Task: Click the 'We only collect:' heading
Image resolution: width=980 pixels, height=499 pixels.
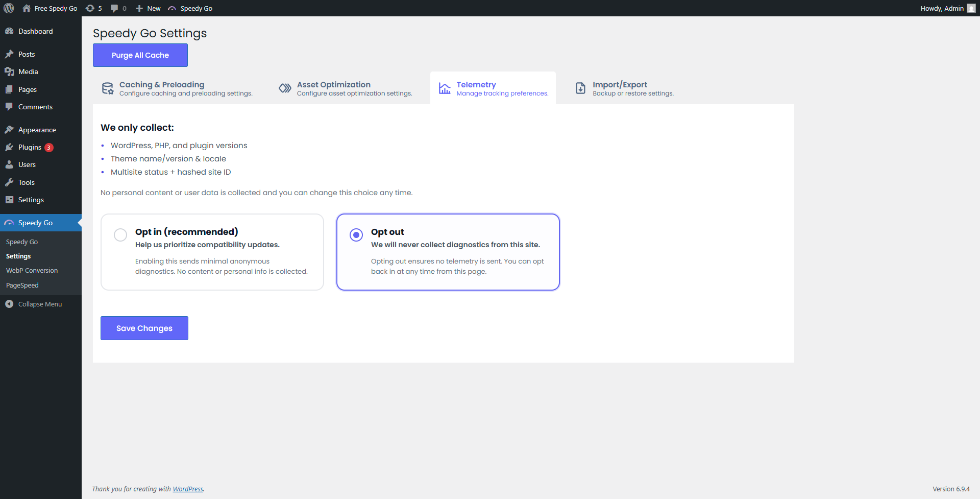Action: pyautogui.click(x=137, y=128)
